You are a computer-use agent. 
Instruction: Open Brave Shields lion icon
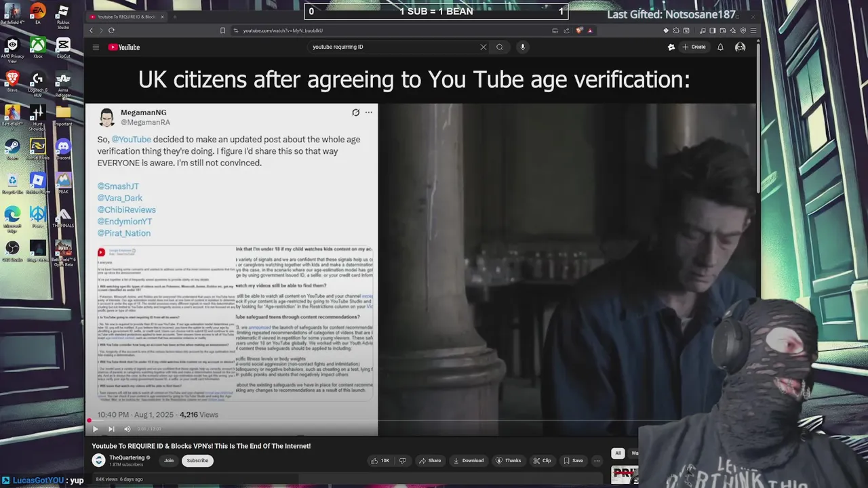(x=578, y=30)
